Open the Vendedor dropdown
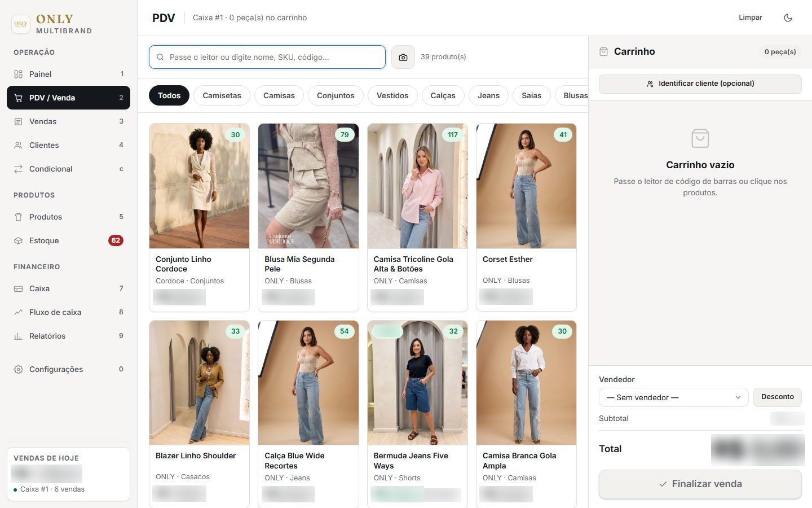This screenshot has width=812, height=508. [x=673, y=397]
